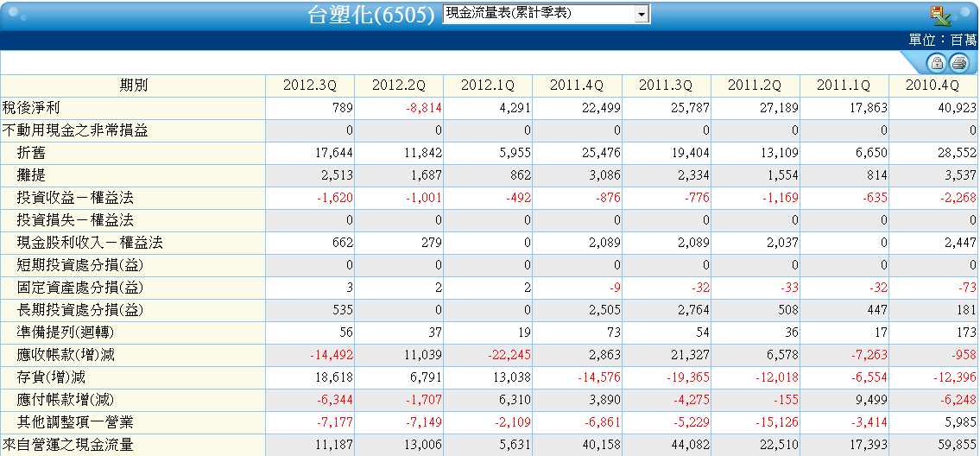This screenshot has width=980, height=456.
Task: Click the 應收帳款(增)減 row label
Action: click(x=66, y=356)
